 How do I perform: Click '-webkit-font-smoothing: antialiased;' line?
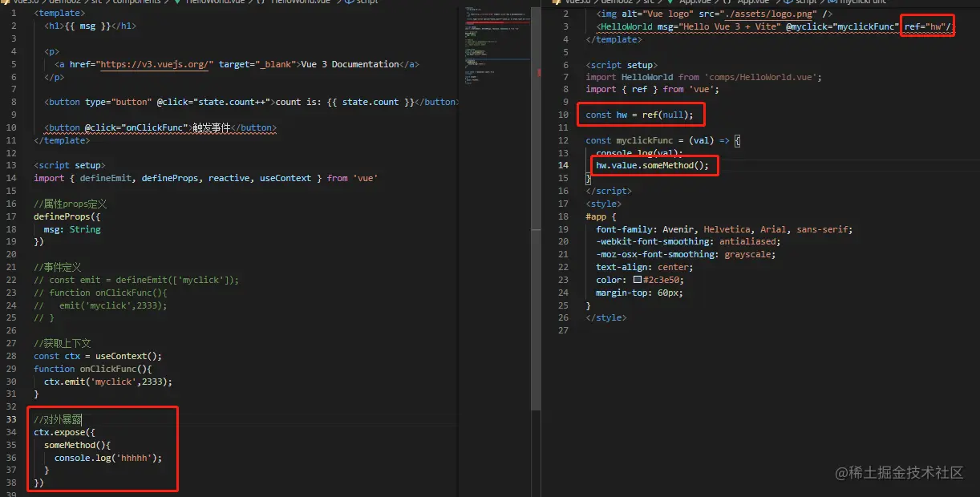click(688, 242)
